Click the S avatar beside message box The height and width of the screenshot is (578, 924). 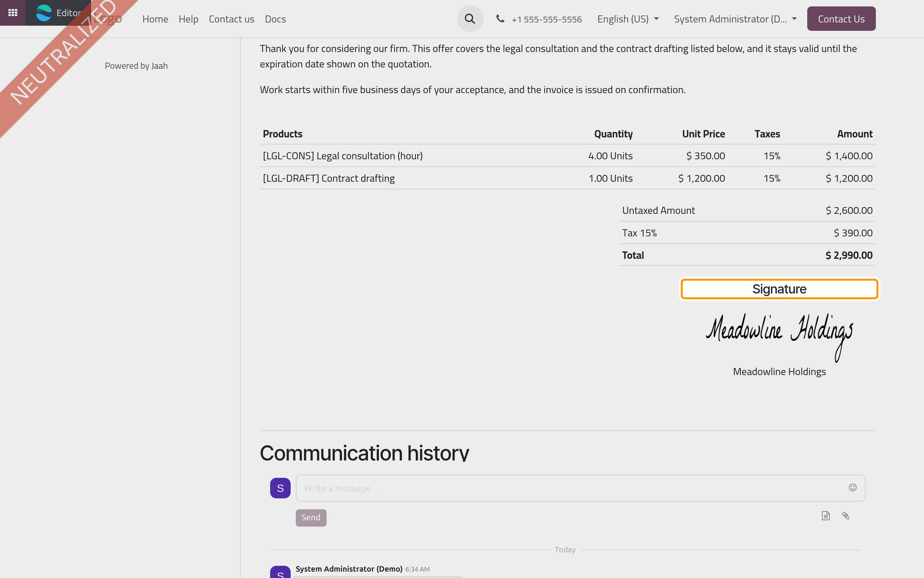click(280, 488)
